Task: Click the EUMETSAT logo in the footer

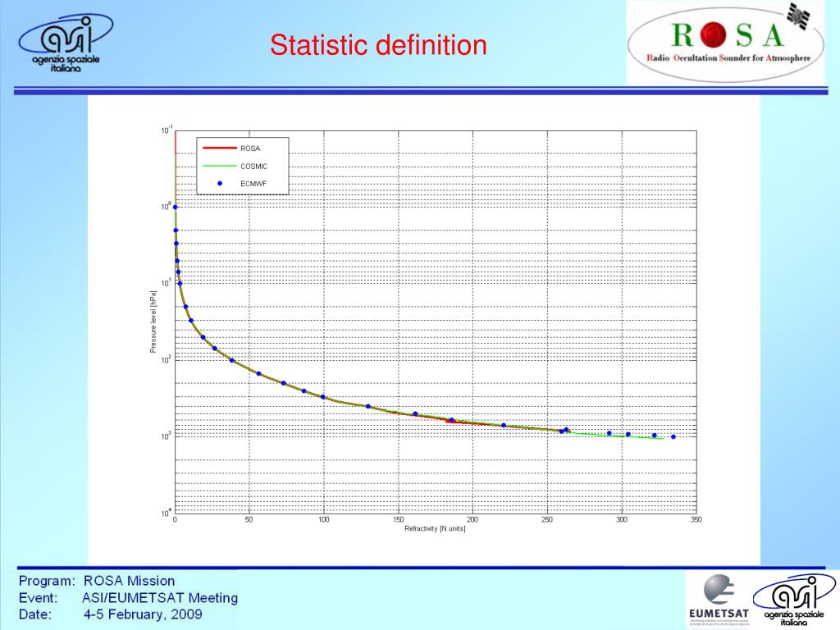Action: (719, 600)
